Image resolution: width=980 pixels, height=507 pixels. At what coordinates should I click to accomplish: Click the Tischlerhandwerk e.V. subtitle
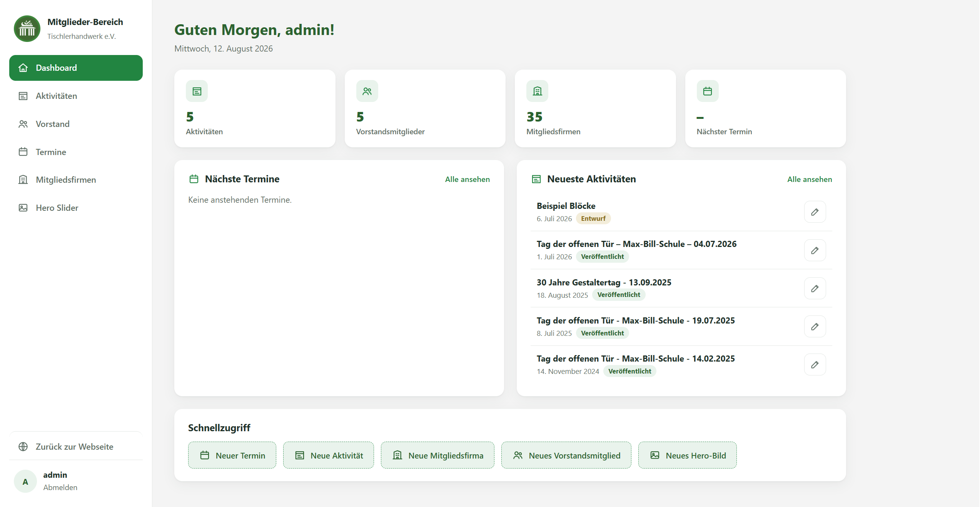[82, 37]
